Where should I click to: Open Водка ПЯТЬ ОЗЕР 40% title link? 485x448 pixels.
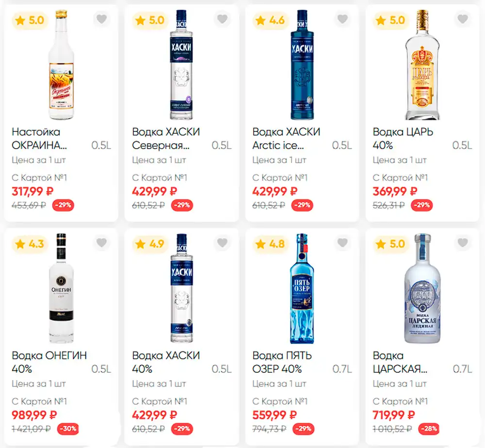coord(282,362)
